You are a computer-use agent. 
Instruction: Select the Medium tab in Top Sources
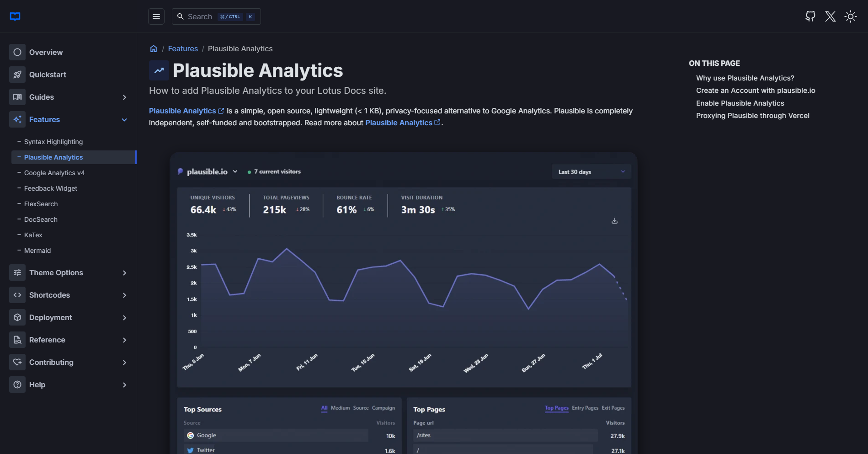tap(340, 408)
